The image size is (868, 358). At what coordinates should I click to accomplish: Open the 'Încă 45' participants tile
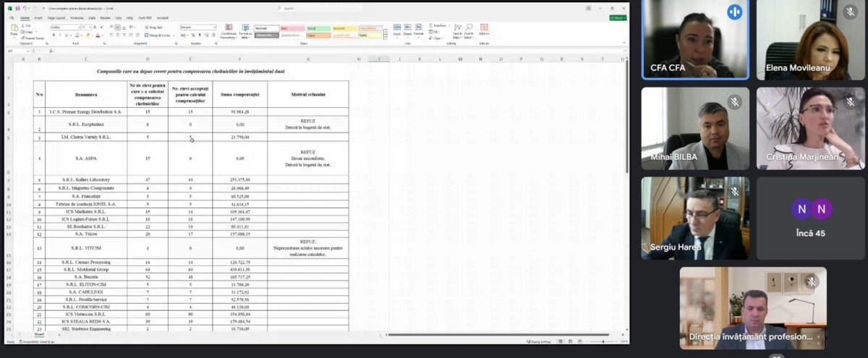[809, 218]
